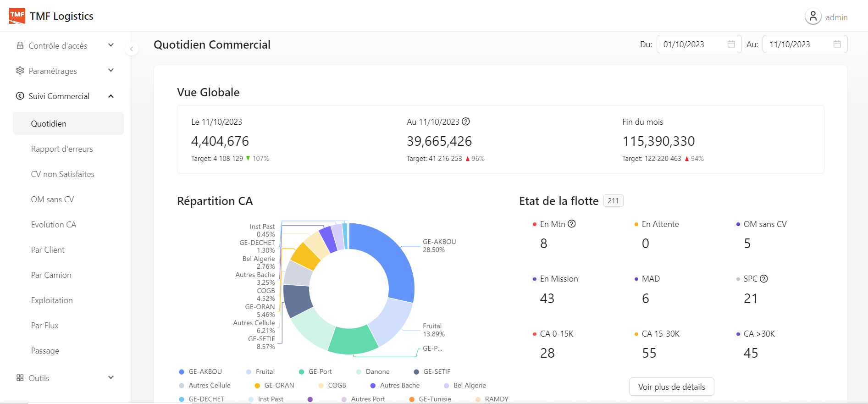The width and height of the screenshot is (868, 404).
Task: Expand the Outils menu chevron
Action: point(111,377)
